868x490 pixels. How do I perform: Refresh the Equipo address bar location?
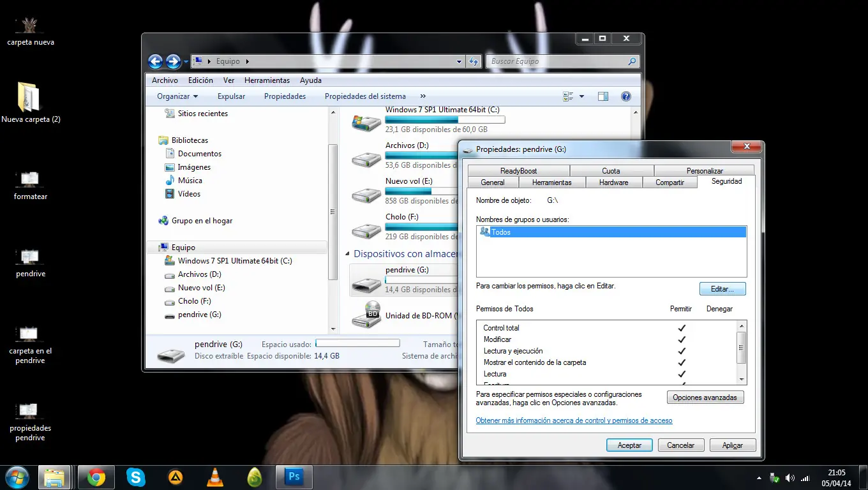pos(474,61)
